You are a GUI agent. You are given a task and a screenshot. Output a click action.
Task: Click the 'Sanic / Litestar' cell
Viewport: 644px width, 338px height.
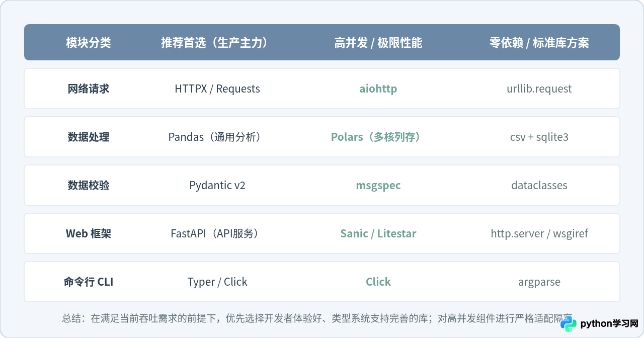[x=378, y=234]
